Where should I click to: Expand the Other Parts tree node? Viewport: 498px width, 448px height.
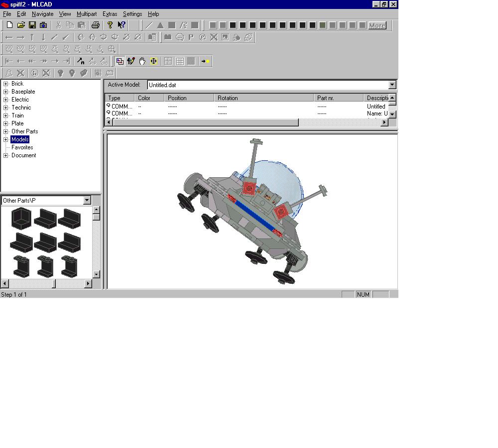[5, 131]
